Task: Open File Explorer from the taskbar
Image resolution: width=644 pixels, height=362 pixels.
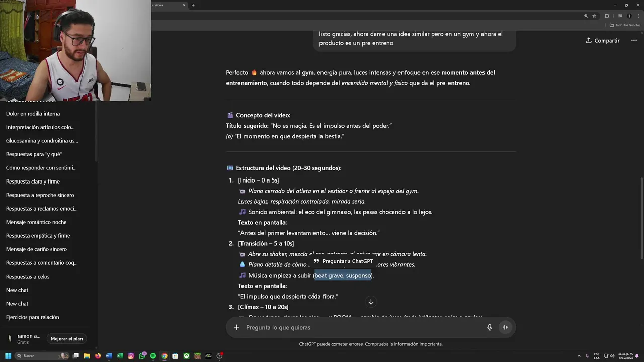Action: (x=87, y=356)
